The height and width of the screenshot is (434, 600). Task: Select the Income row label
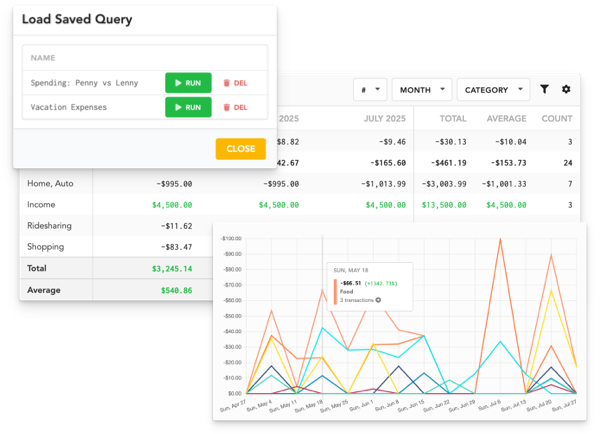tap(41, 204)
